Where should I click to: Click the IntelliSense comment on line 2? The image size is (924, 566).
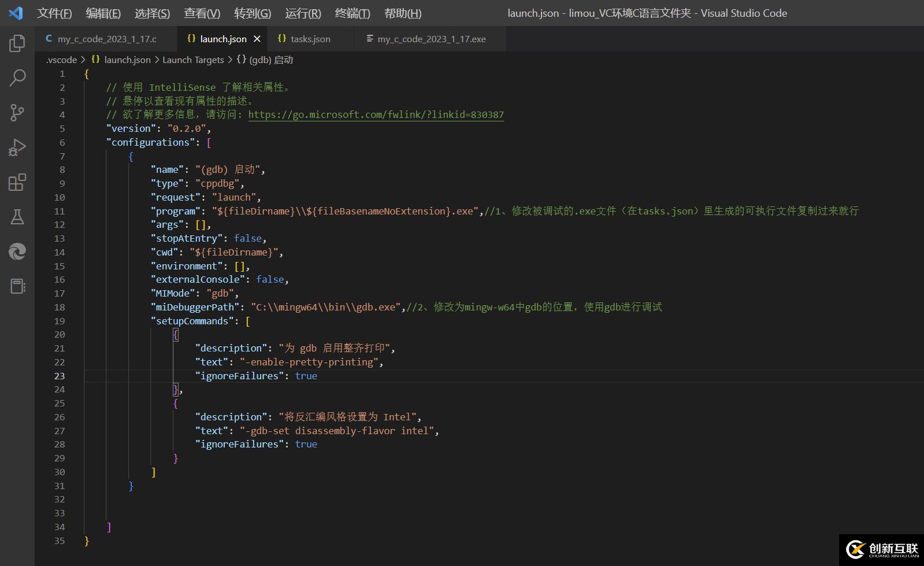click(x=198, y=87)
